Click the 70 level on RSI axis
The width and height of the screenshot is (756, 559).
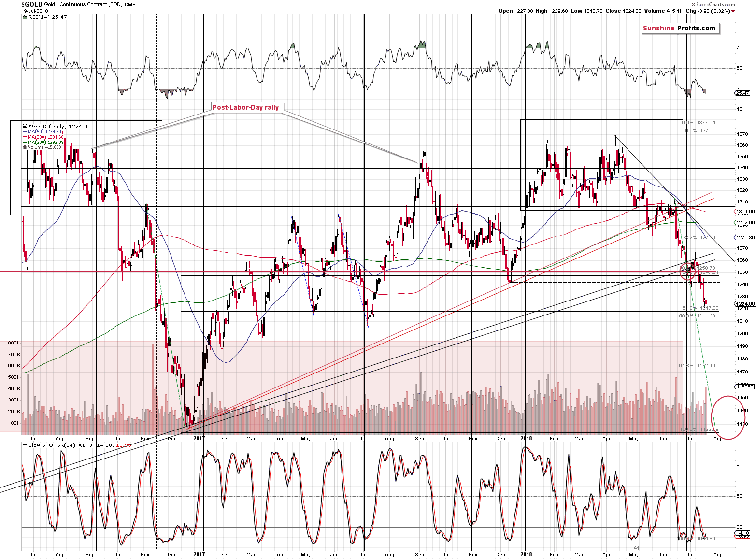tap(739, 48)
